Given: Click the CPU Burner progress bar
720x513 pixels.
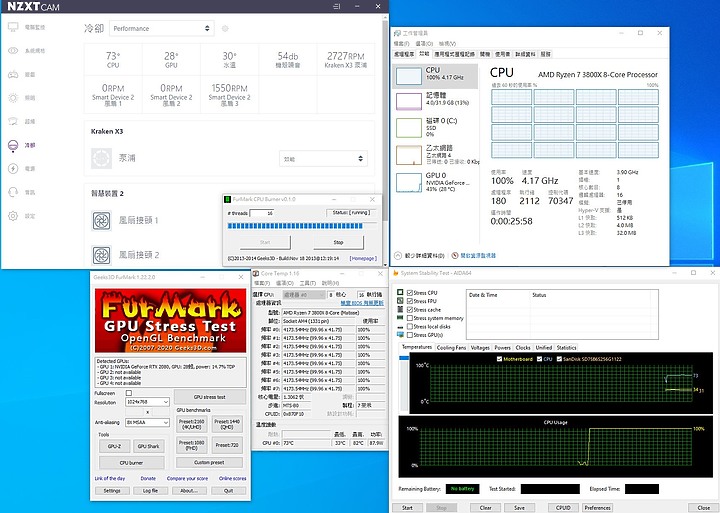Looking at the screenshot, I should [302, 225].
